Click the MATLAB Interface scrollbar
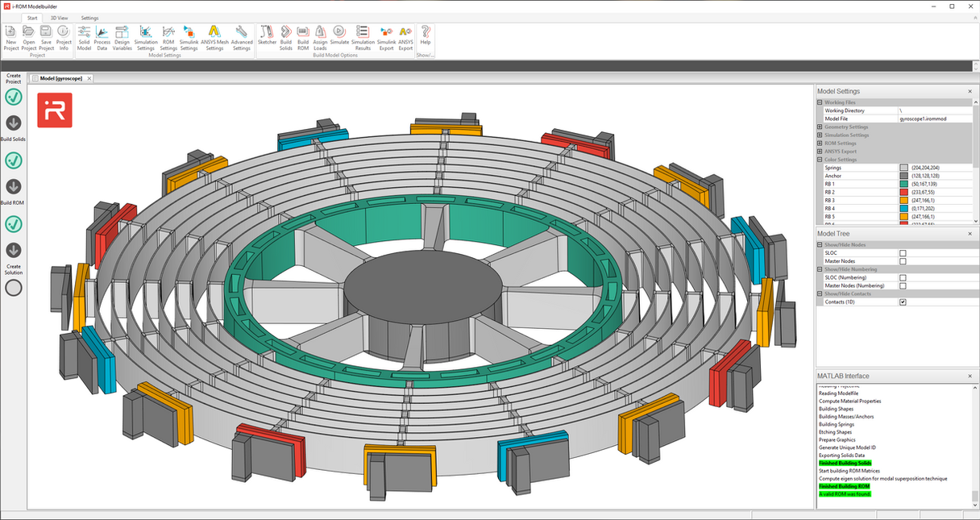 (x=976, y=496)
